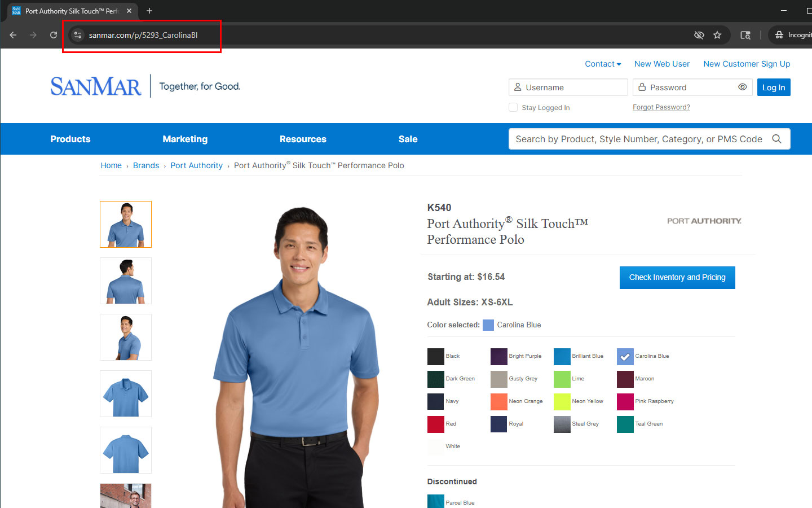This screenshot has height=508, width=812.
Task: Click the site information icon in address bar
Action: tap(78, 35)
